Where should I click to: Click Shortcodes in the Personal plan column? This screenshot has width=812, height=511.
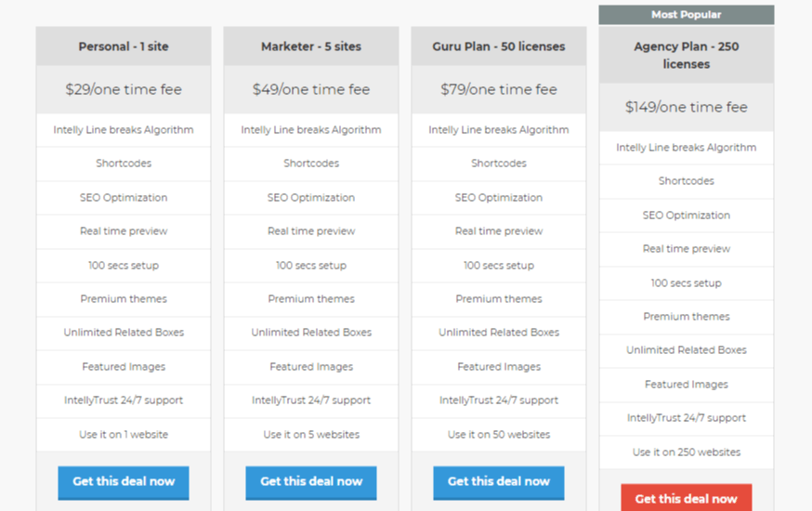click(124, 164)
